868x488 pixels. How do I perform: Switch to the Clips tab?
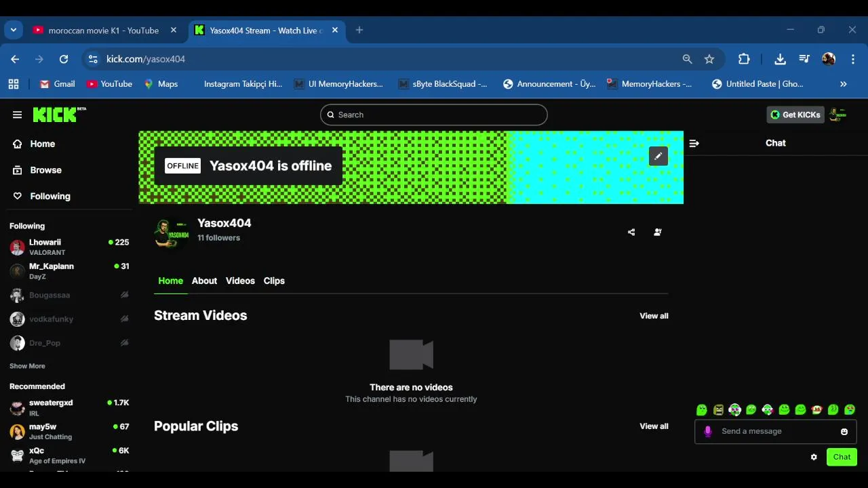[x=274, y=281]
